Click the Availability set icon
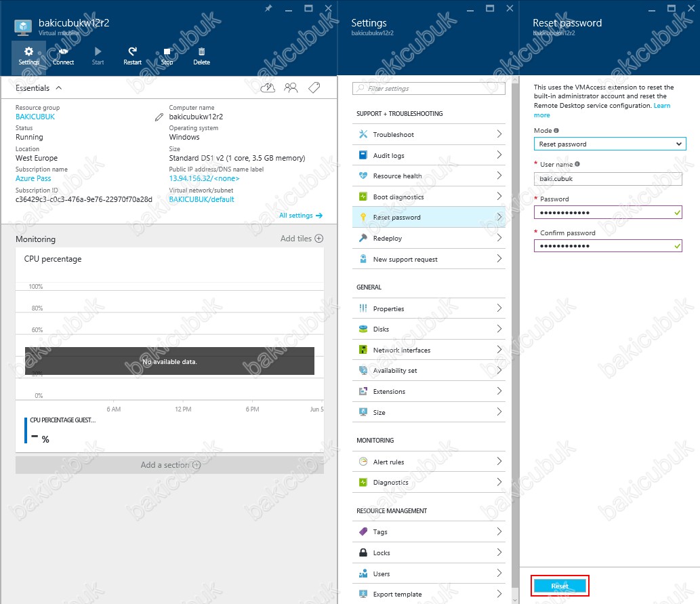 [x=363, y=370]
